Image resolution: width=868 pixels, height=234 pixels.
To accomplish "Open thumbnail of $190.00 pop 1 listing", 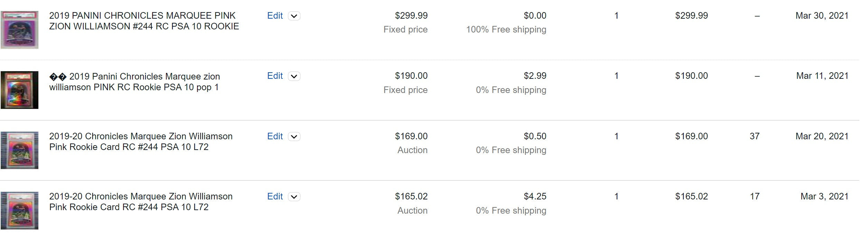I will pos(19,90).
